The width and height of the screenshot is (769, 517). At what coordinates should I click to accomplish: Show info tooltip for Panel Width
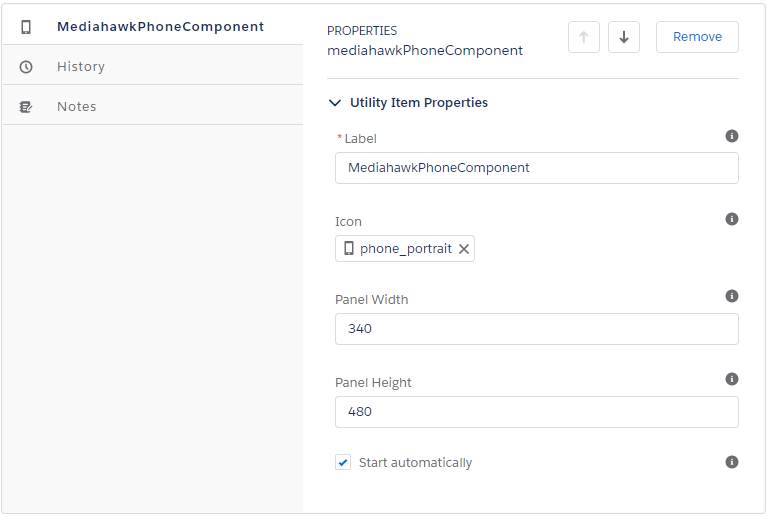732,296
